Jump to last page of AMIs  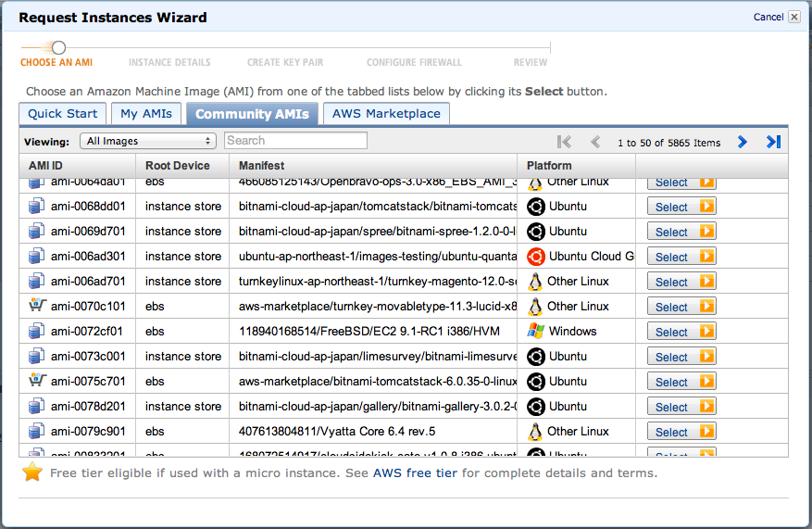tap(774, 142)
